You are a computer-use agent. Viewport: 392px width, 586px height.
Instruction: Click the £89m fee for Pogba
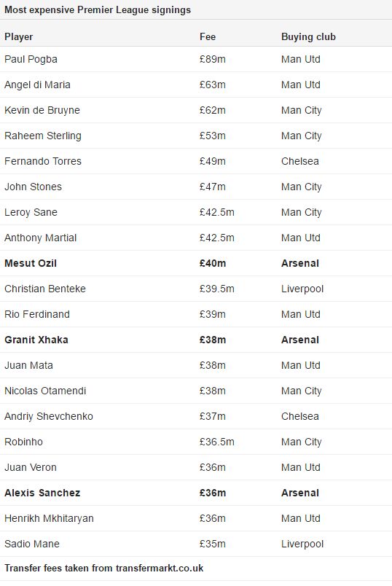coord(212,60)
